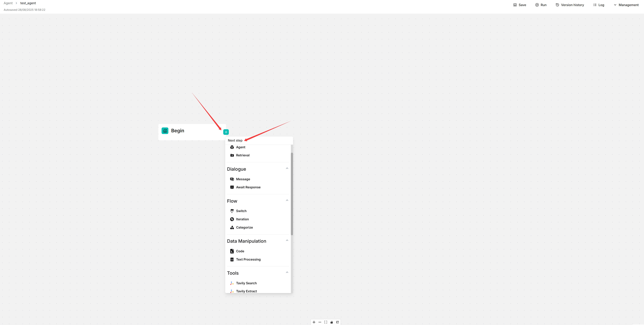Click the fit view canvas control
This screenshot has width=644, height=325.
(326, 322)
